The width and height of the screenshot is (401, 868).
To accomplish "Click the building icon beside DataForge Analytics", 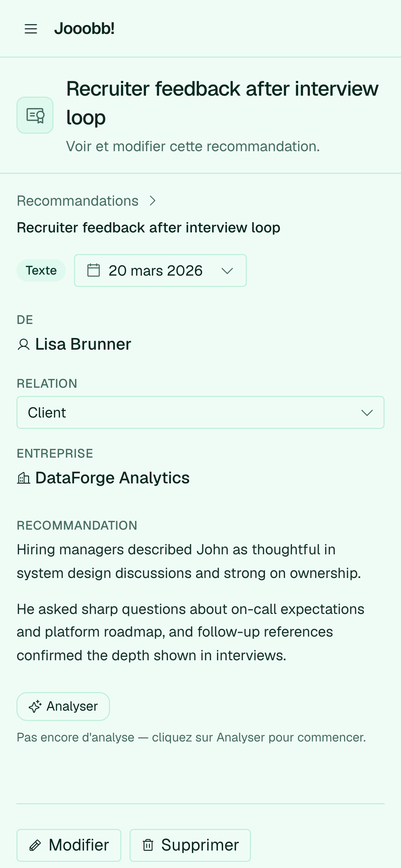I will tap(24, 478).
